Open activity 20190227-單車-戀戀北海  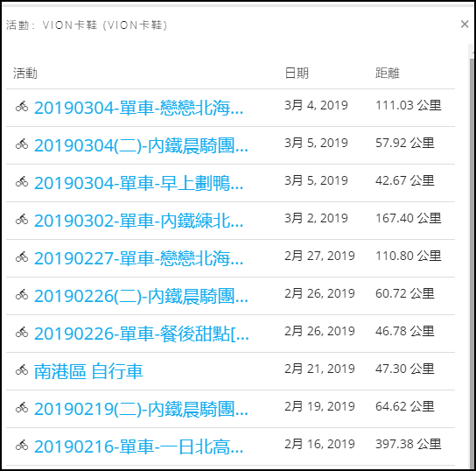point(139,258)
